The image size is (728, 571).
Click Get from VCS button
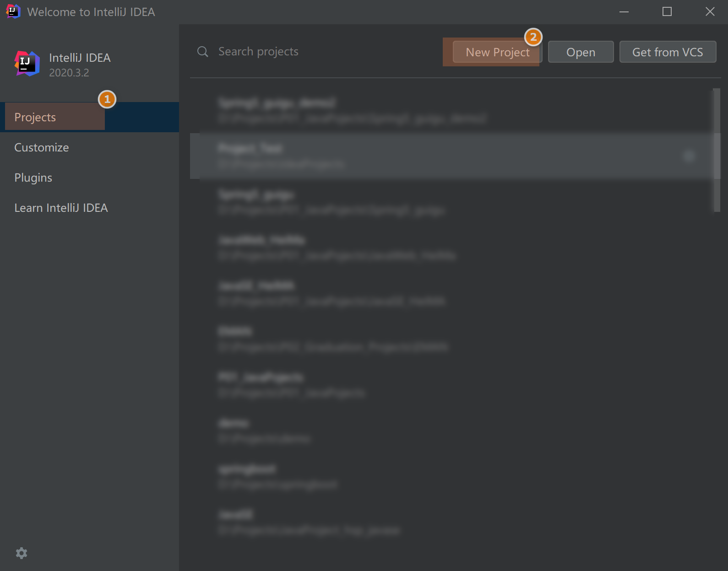coord(668,52)
